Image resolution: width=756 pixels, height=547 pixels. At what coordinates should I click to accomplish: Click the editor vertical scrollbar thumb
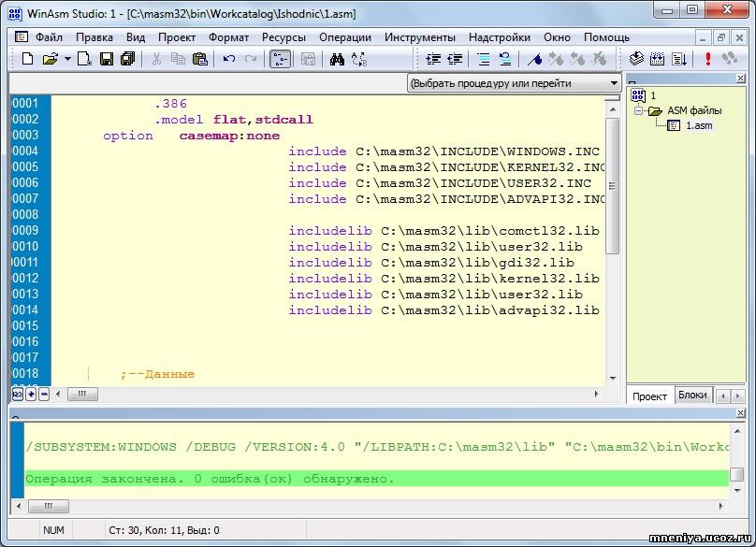[x=612, y=185]
